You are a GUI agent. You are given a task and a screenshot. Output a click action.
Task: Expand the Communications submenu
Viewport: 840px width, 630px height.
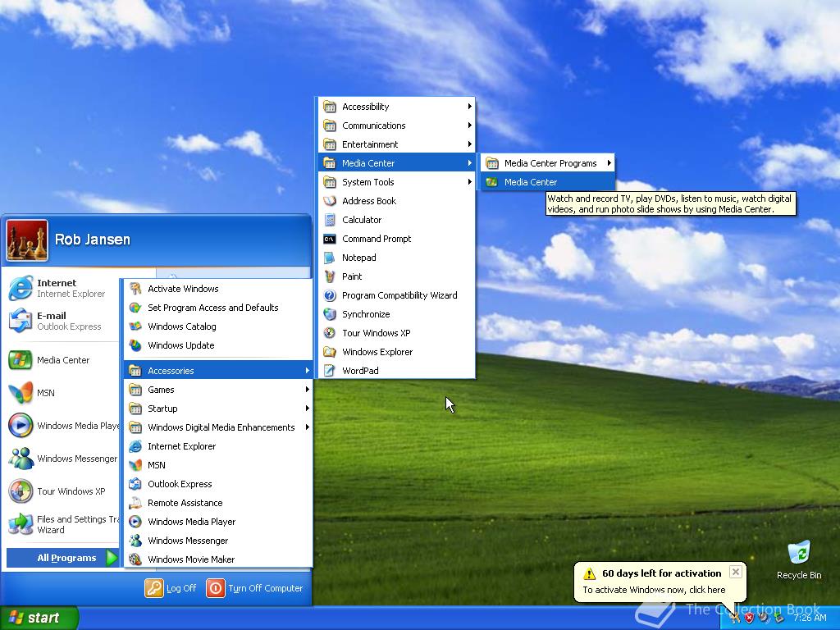(396, 126)
